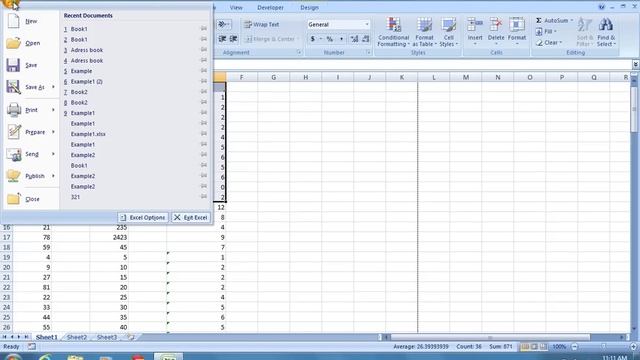Pin recent document 5 Example
The width and height of the screenshot is (640, 360).
[x=204, y=71]
